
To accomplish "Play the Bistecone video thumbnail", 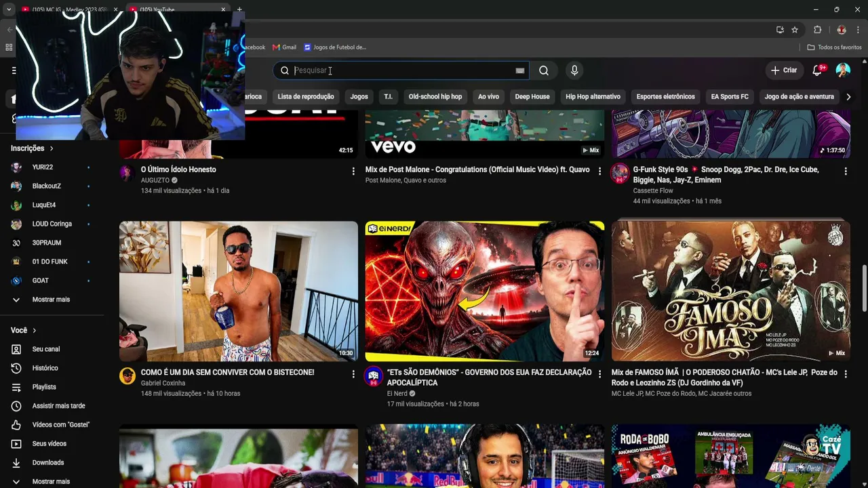I will [x=239, y=291].
